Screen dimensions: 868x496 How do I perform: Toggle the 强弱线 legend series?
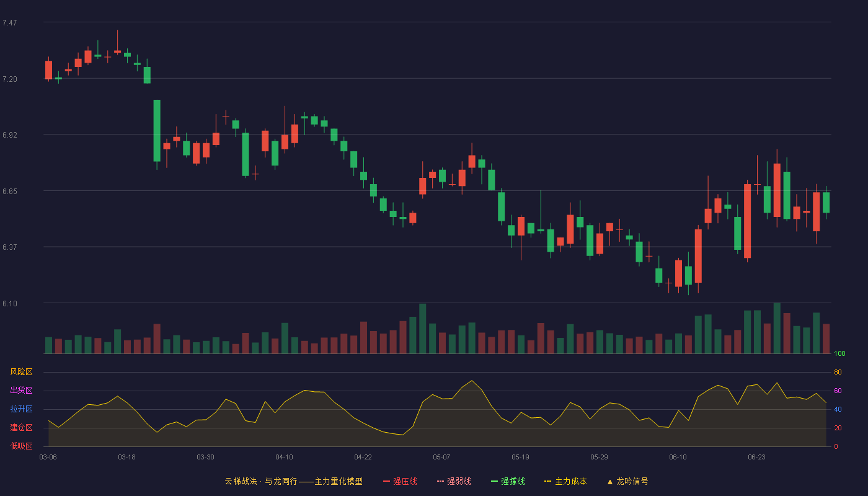pyautogui.click(x=454, y=481)
